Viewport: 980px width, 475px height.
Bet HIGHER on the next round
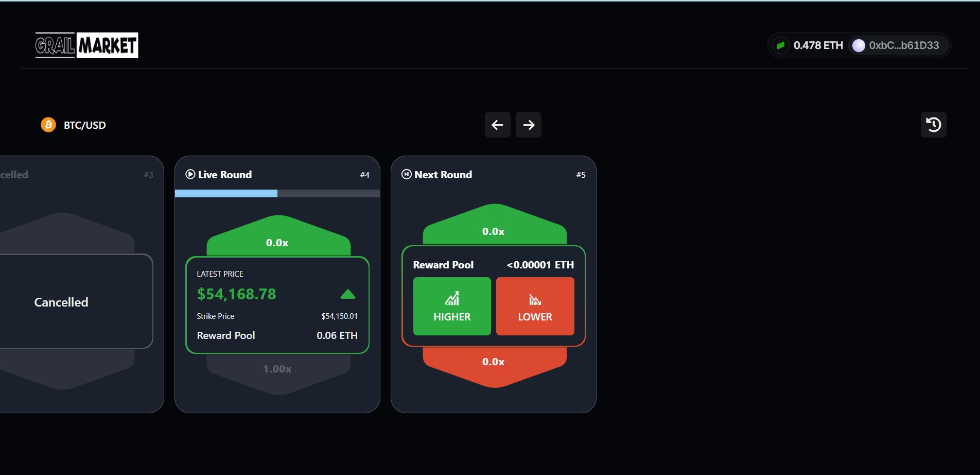[x=452, y=306]
